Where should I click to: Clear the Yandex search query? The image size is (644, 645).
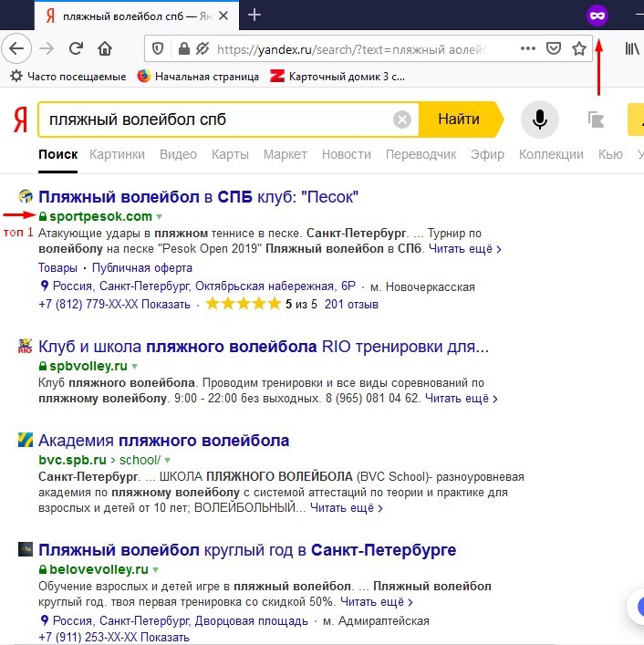[401, 120]
